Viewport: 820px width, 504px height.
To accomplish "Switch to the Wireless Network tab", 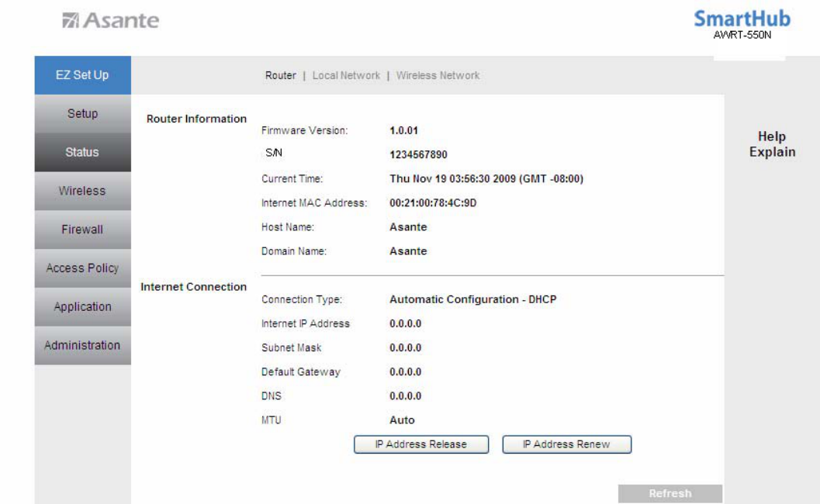I will point(438,75).
